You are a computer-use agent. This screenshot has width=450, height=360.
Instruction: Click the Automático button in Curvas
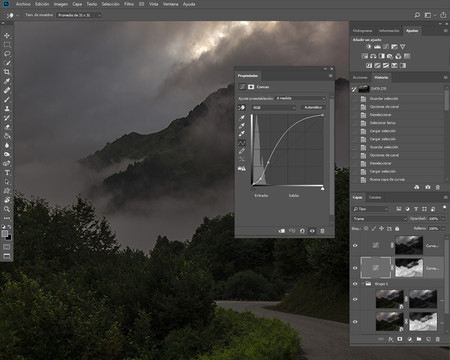point(313,107)
